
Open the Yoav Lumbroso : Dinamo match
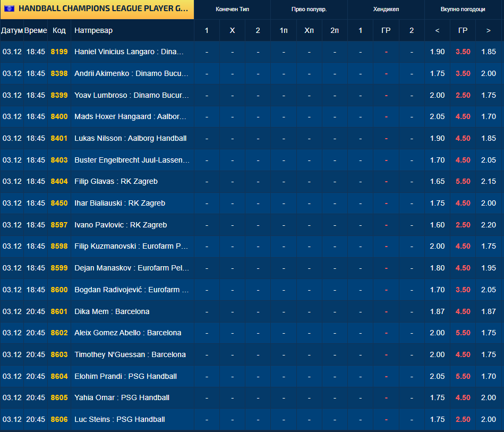coord(132,95)
